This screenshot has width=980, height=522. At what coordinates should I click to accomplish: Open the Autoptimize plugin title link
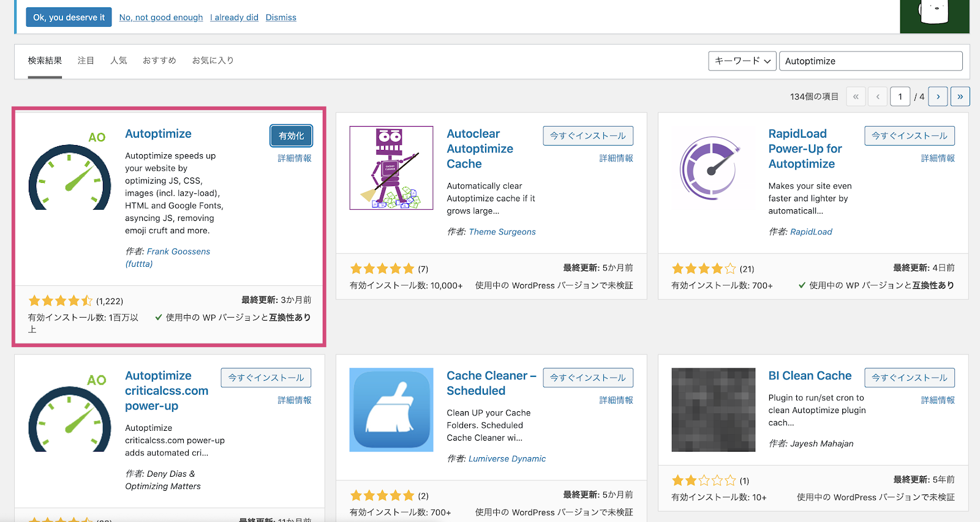pos(158,134)
